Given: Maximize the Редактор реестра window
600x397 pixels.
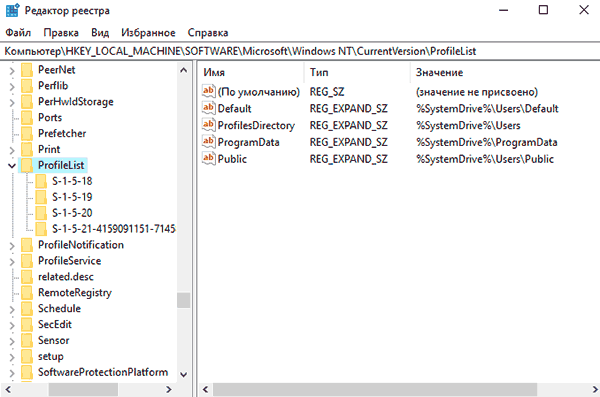Looking at the screenshot, I should (x=543, y=10).
